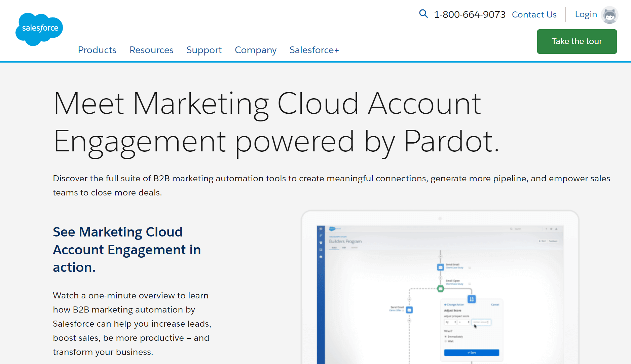Select the Send Email node for Client Case Study

click(x=440, y=267)
